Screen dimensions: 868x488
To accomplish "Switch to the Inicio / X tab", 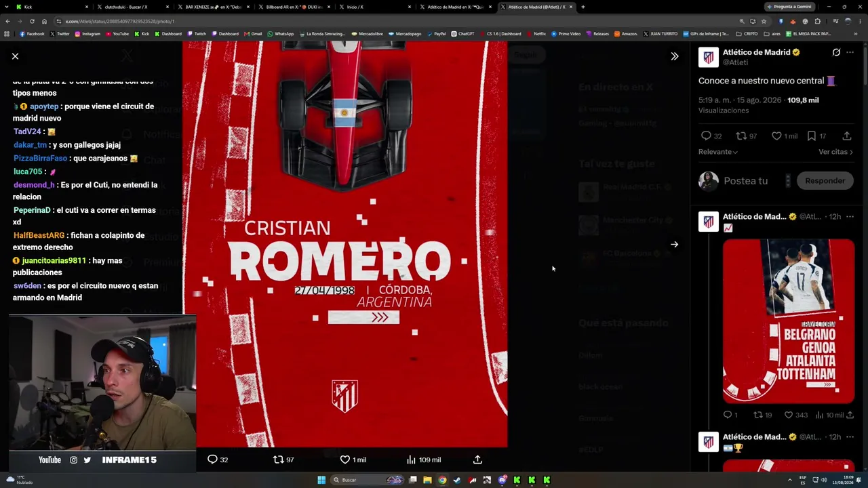I will pyautogui.click(x=375, y=7).
